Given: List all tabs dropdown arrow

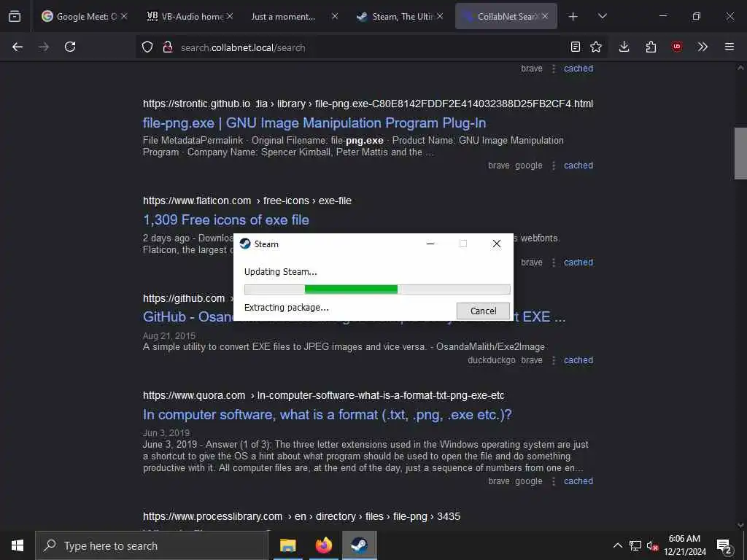Looking at the screenshot, I should (602, 16).
